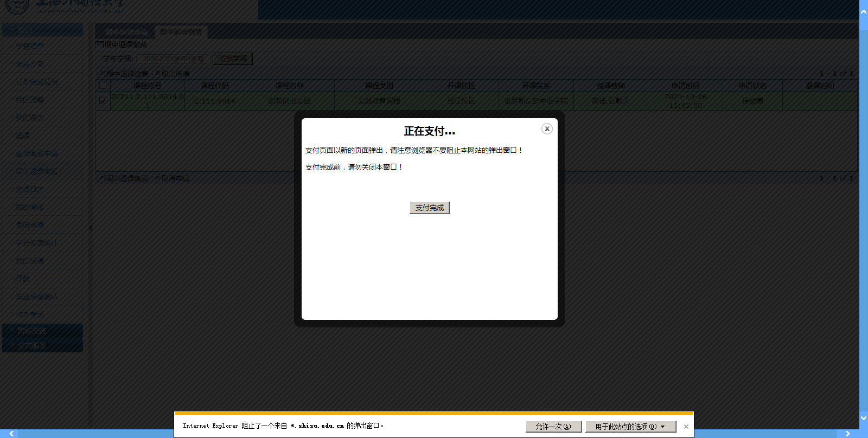Expand the 公共服务 sidebar section
The image size is (868, 438).
pos(42,345)
